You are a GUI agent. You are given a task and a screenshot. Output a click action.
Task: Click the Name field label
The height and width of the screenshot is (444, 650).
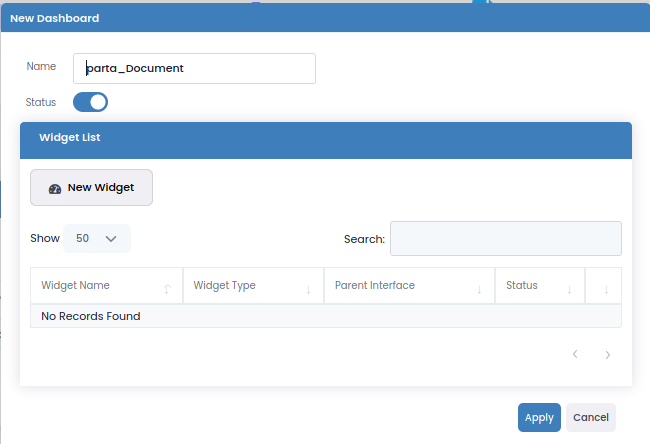pos(41,66)
